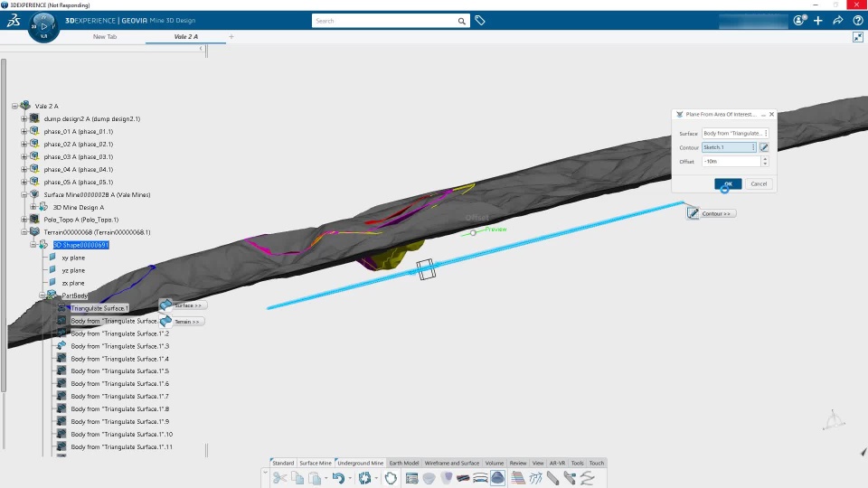Click the 3DEXPERIENCE compass play button
868x488 pixels.
point(43,26)
